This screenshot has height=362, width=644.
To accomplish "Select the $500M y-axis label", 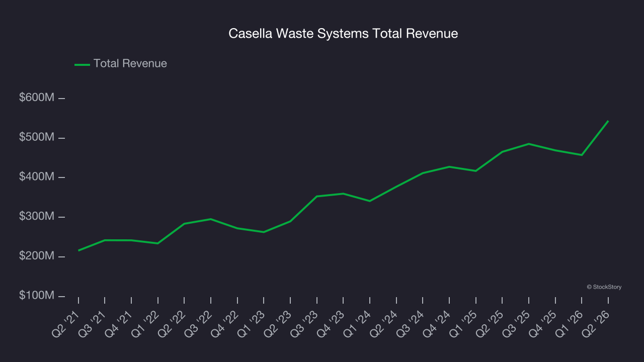I will click(37, 138).
